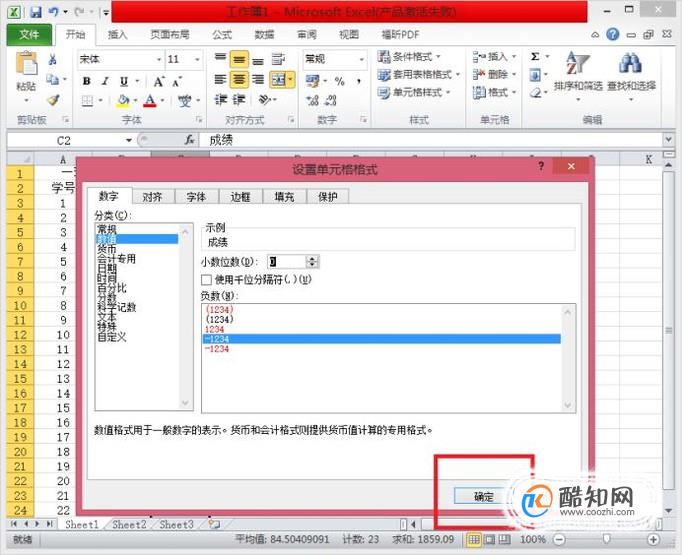Click the Sort and Filter icon
Viewport: 682px width, 555px height.
578,63
